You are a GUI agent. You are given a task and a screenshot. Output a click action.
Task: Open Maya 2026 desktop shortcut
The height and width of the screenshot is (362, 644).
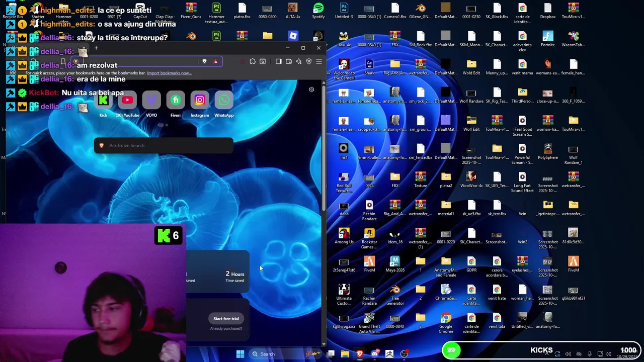coord(395,264)
